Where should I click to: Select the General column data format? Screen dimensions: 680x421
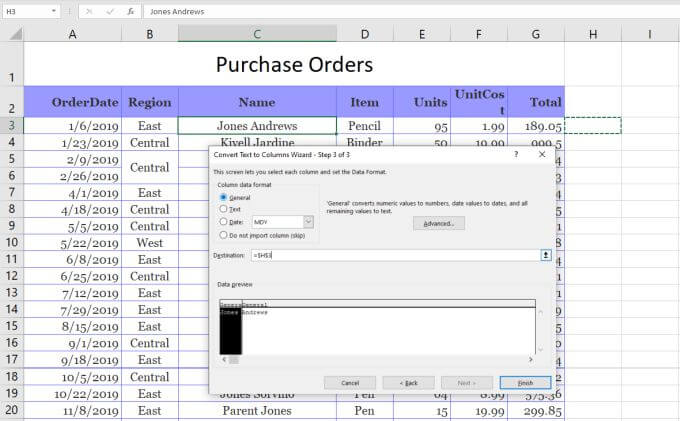[224, 197]
